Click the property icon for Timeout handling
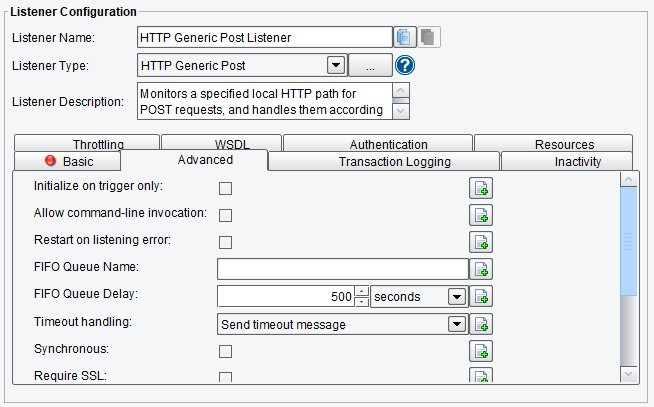Screen dimensions: 654x407 pyautogui.click(x=481, y=324)
